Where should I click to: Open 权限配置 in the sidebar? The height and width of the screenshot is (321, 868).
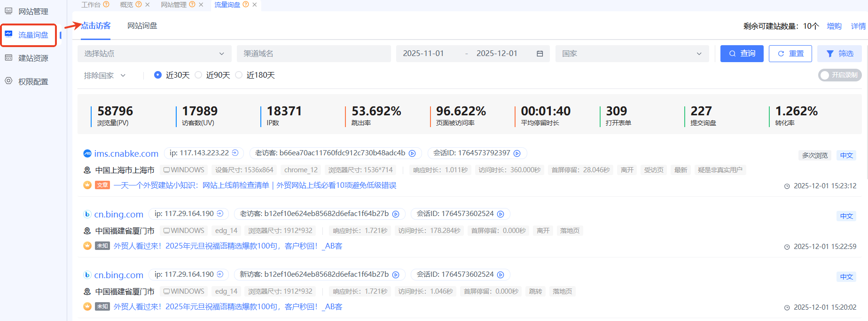tap(33, 81)
